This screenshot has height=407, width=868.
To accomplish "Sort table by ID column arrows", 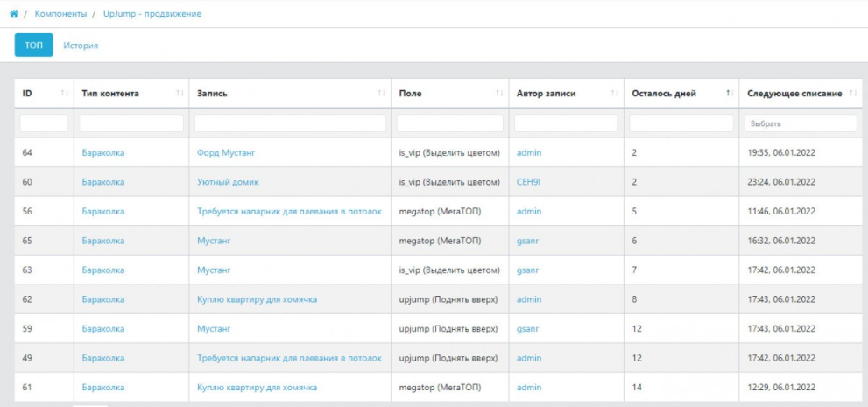I will pyautogui.click(x=65, y=94).
